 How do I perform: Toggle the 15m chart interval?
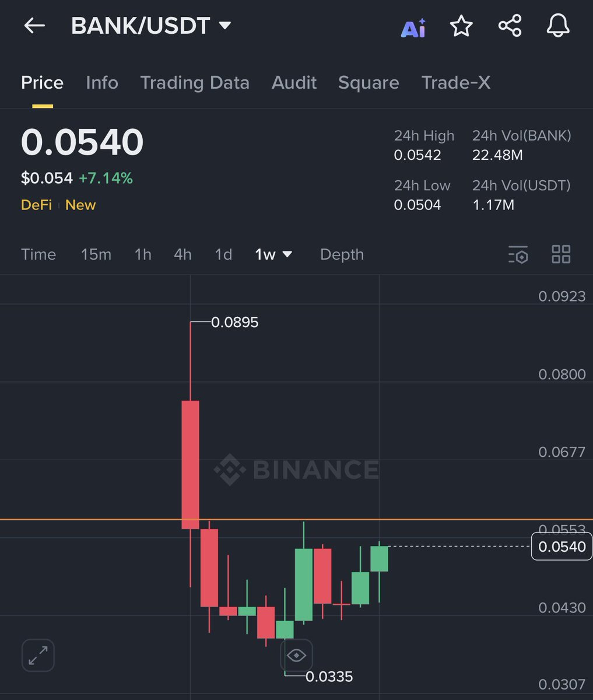96,255
